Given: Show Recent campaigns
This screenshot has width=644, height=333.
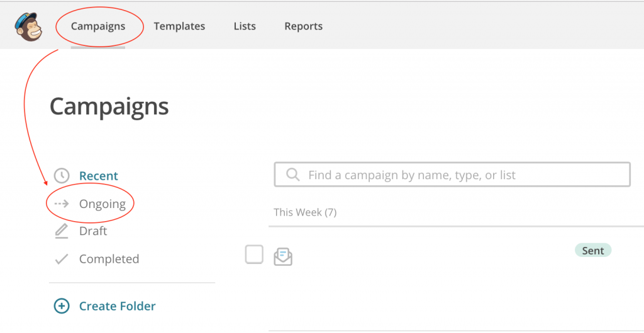Looking at the screenshot, I should tap(99, 175).
